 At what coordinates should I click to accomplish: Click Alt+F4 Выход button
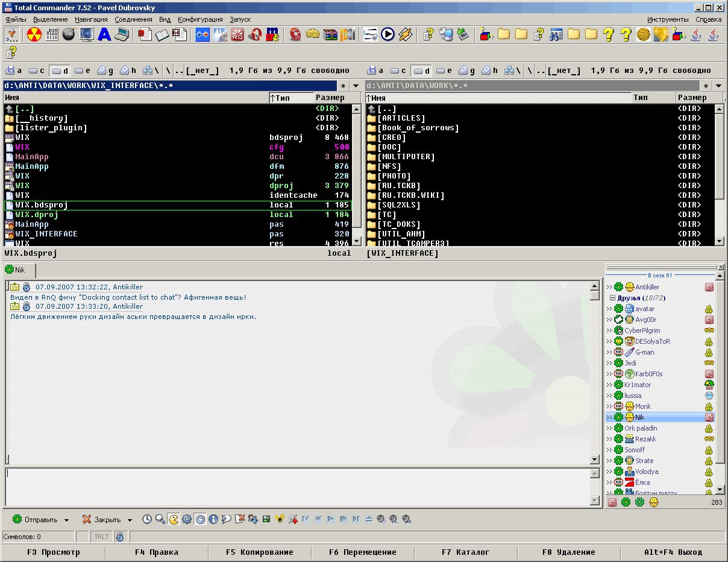click(673, 552)
